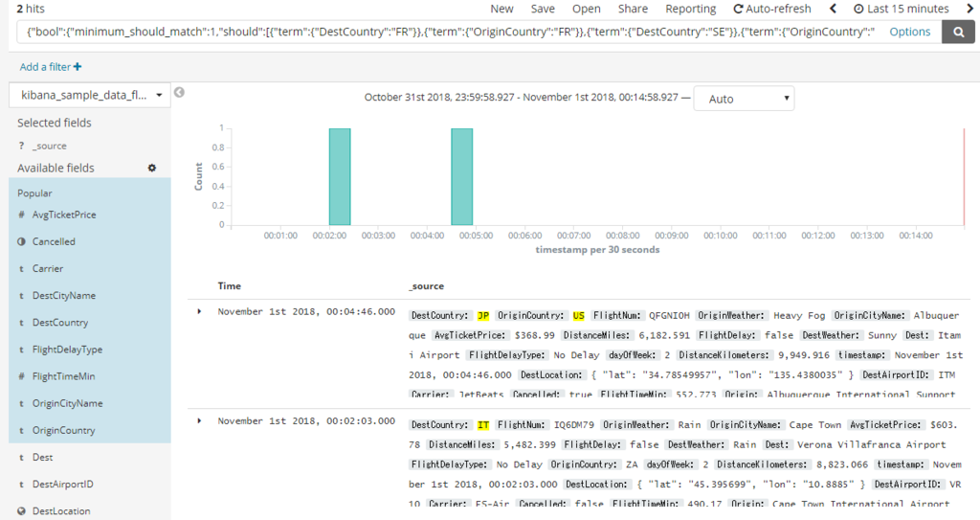The height and width of the screenshot is (520, 980).
Task: Click the highlighted JP DestCountry value
Action: coord(483,316)
